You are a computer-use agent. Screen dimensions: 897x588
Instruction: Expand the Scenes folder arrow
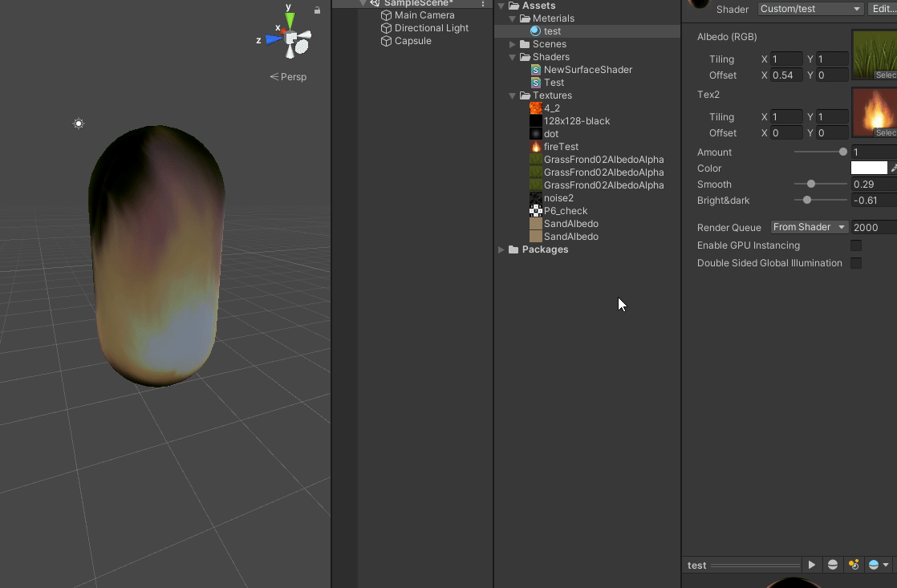pyautogui.click(x=513, y=44)
